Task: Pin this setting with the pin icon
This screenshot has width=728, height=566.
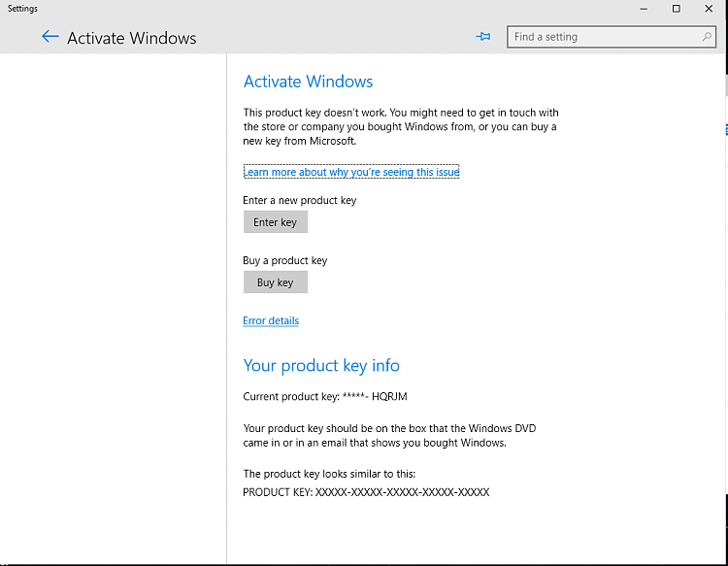Action: point(482,36)
